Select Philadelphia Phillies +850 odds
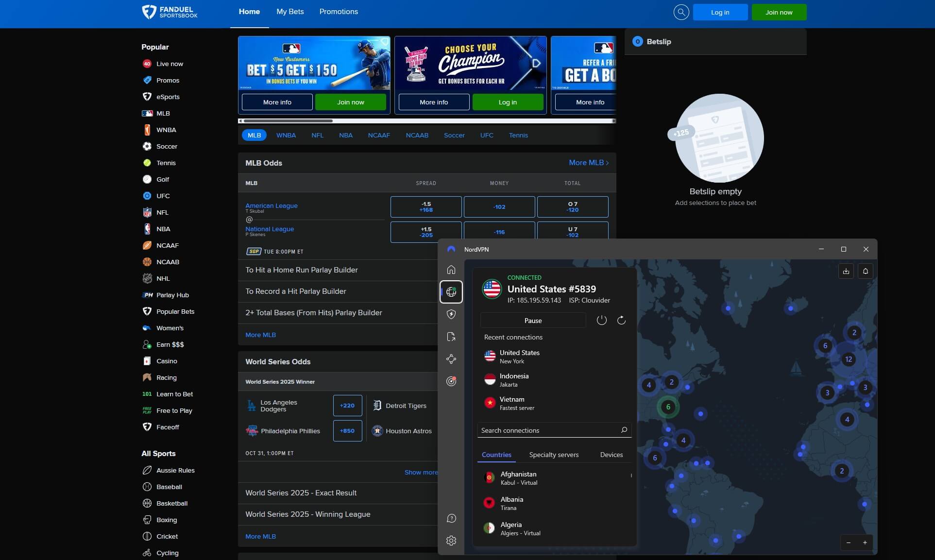The height and width of the screenshot is (560, 935). 347,431
